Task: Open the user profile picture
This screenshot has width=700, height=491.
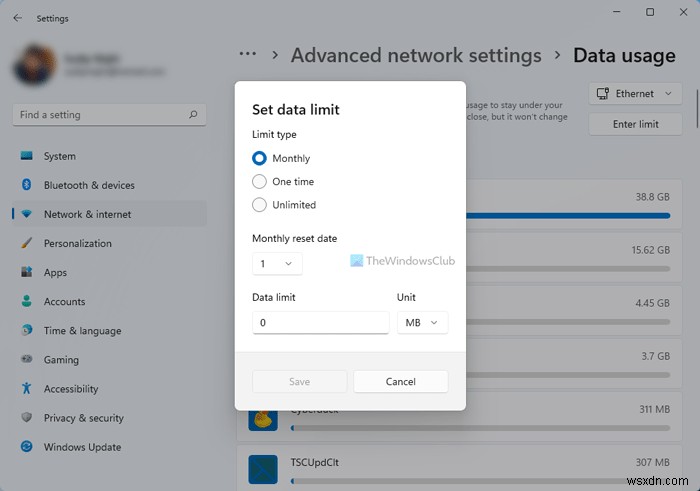Action: (x=35, y=65)
